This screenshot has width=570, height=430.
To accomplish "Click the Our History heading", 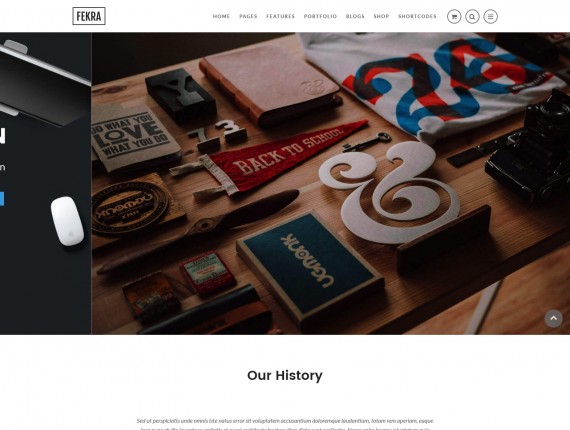I will 285,375.
